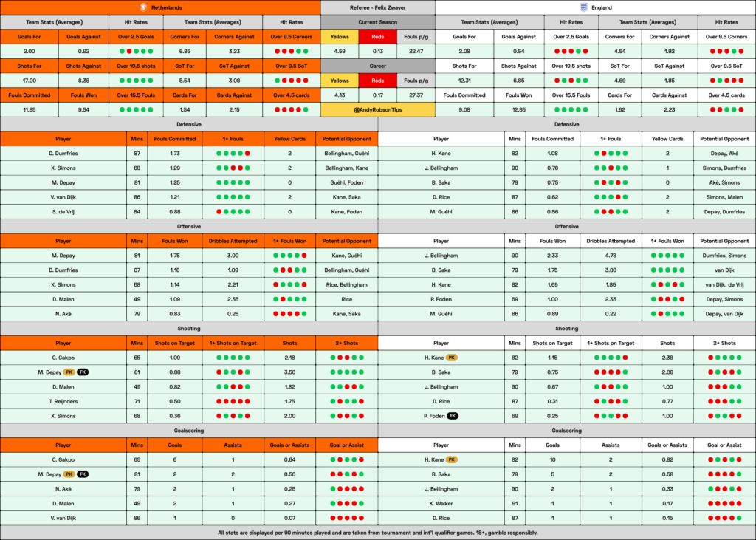The height and width of the screenshot is (540, 756).
Task: Click C. Gakpo's row in Netherlands Goalscoring
Action: 63,459
